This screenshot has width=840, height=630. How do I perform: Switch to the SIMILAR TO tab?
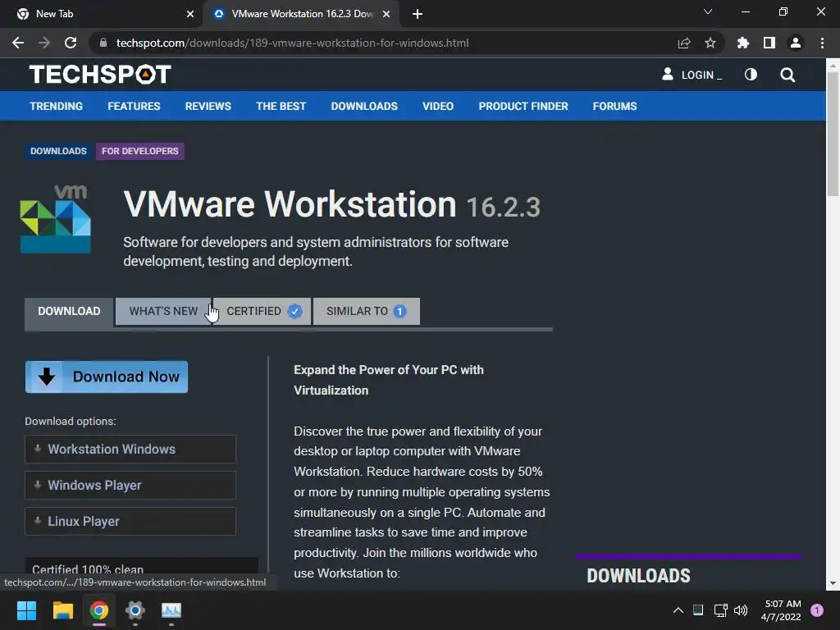coord(367,311)
